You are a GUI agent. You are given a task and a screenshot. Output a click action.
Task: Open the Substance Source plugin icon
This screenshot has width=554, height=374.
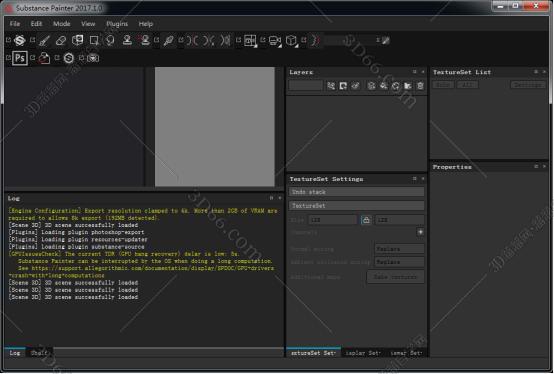tap(69, 58)
